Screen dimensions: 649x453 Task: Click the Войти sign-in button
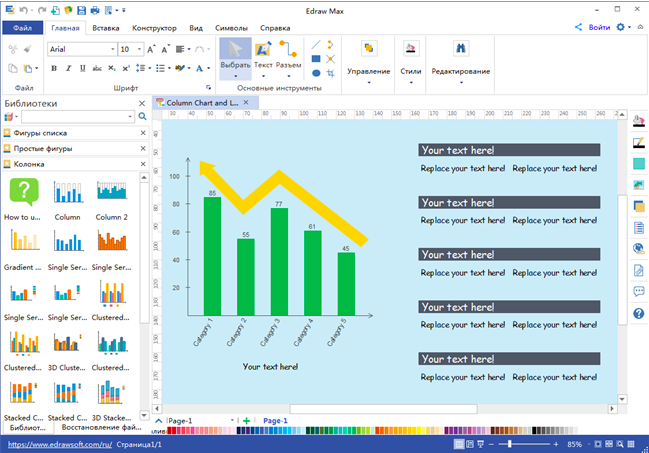[x=593, y=28]
